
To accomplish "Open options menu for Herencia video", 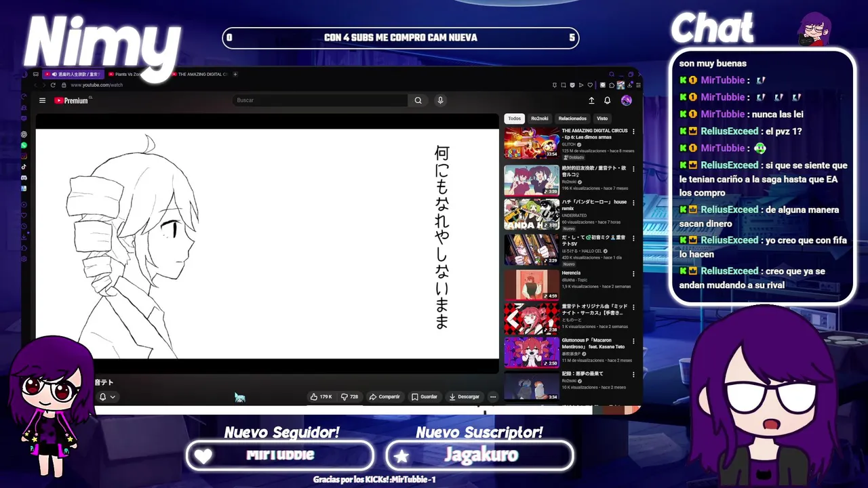I will (x=633, y=274).
